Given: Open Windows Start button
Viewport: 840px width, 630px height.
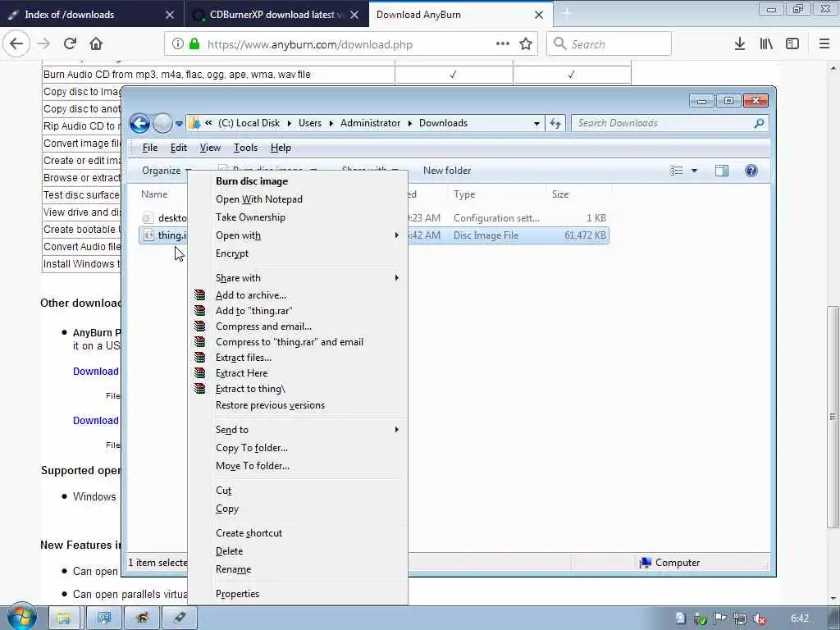Looking at the screenshot, I should [22, 617].
